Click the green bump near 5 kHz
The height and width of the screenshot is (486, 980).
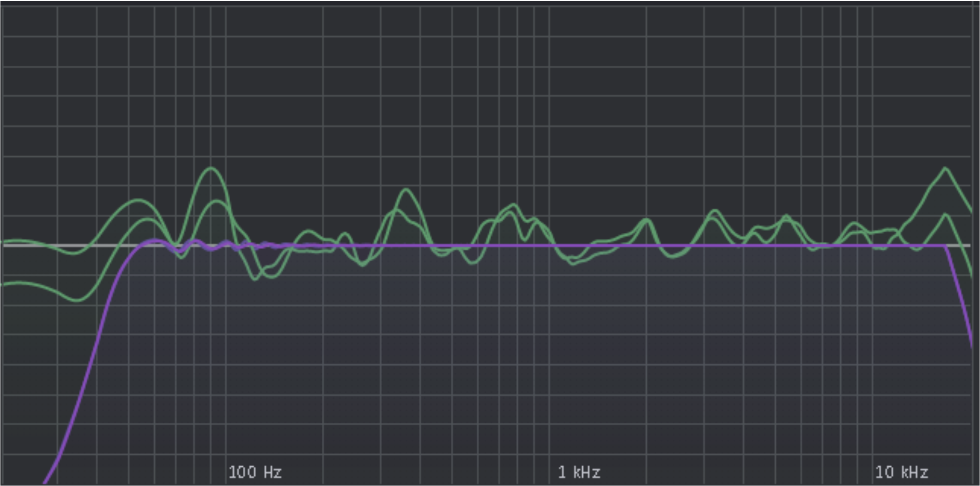[x=785, y=217]
